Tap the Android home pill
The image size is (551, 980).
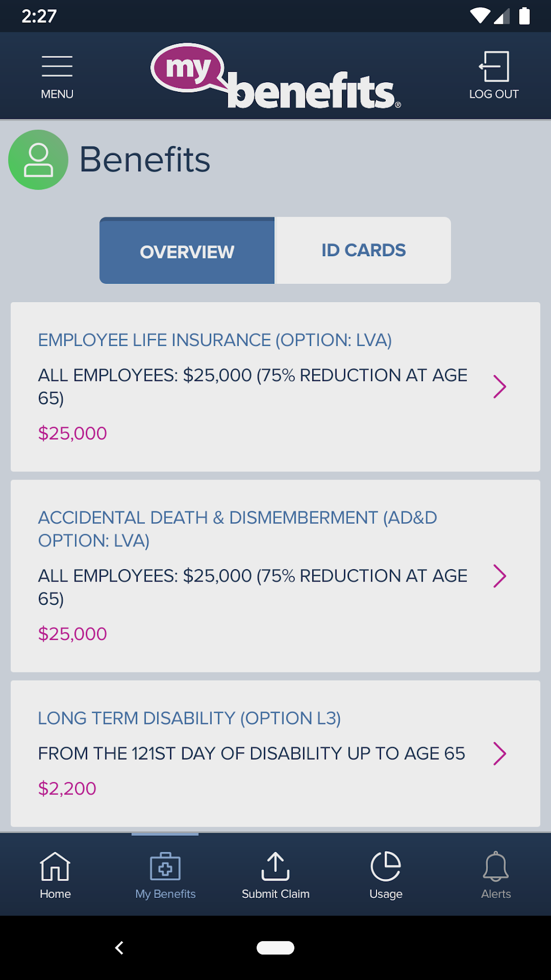pyautogui.click(x=275, y=948)
